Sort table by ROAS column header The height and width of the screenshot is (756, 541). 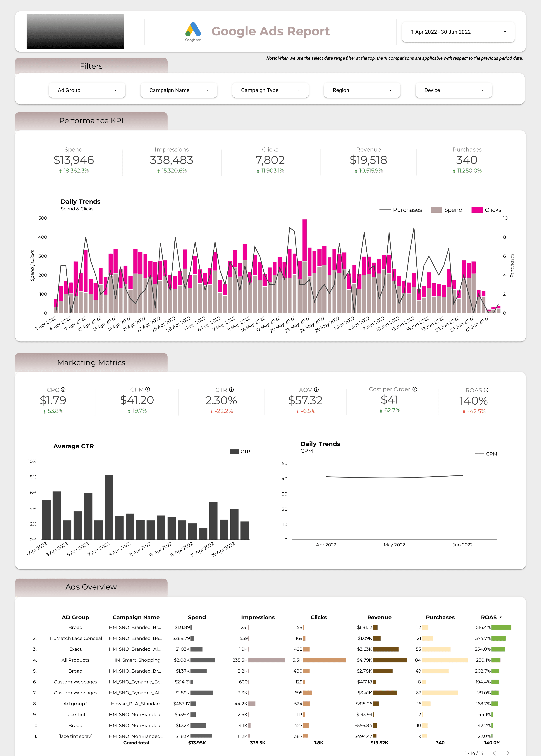[489, 617]
